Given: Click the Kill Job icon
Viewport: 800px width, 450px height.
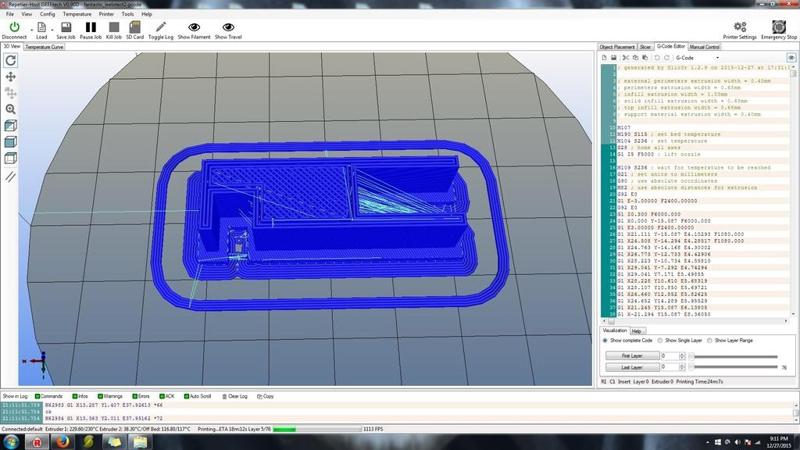Looking at the screenshot, I should point(114,27).
